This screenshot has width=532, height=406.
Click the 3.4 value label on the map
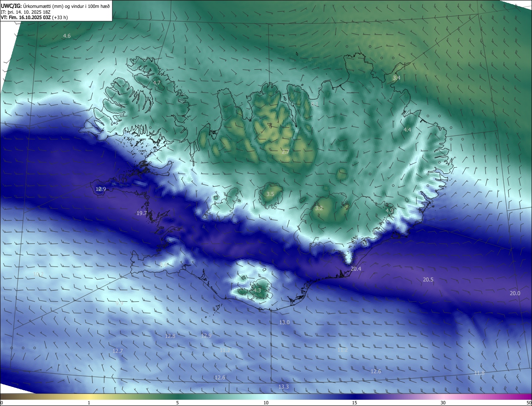(x=397, y=78)
